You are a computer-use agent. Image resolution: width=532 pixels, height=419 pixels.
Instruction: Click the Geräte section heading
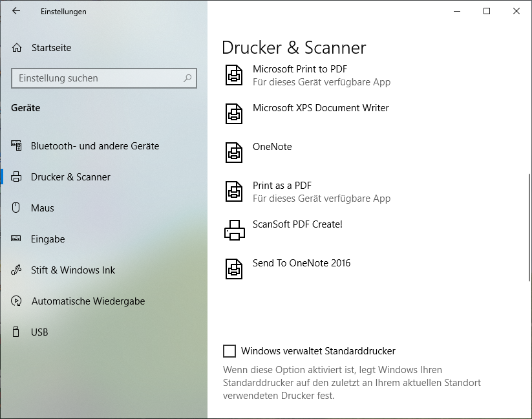click(25, 108)
